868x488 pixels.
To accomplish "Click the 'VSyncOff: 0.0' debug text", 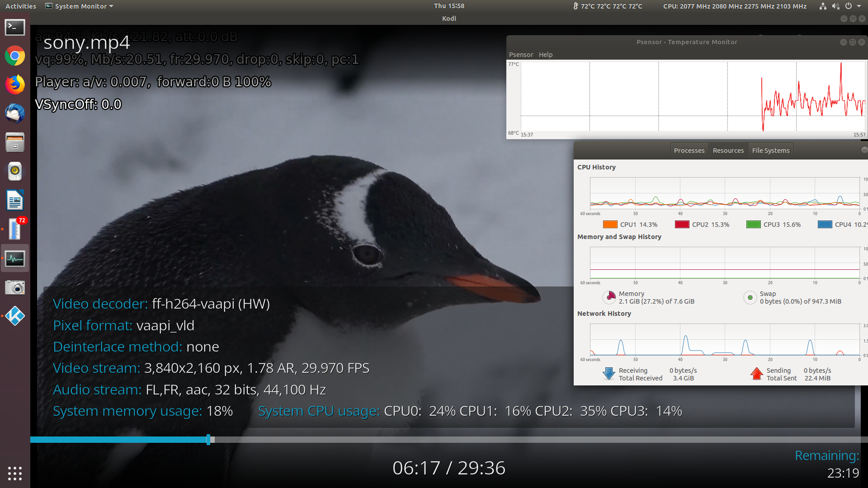I will pyautogui.click(x=79, y=104).
